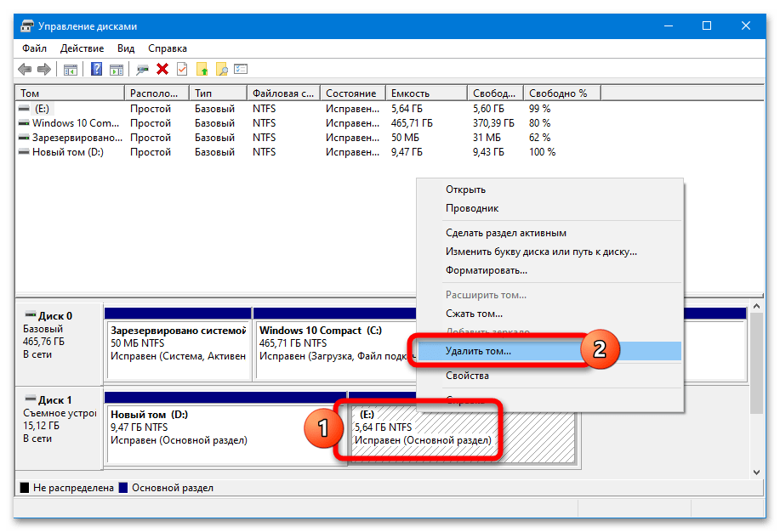The width and height of the screenshot is (780, 532).
Task: Click the 50 МБ capacity cell
Action: click(405, 137)
